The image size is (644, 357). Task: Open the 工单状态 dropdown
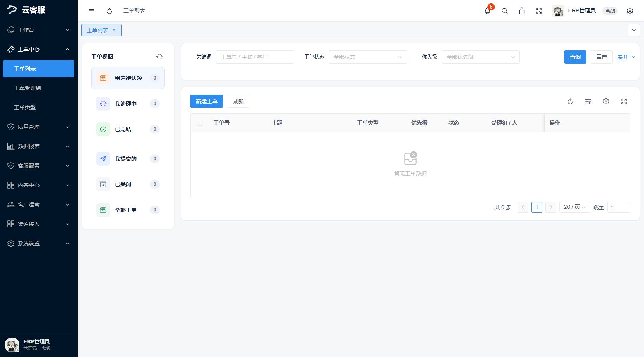coord(368,57)
